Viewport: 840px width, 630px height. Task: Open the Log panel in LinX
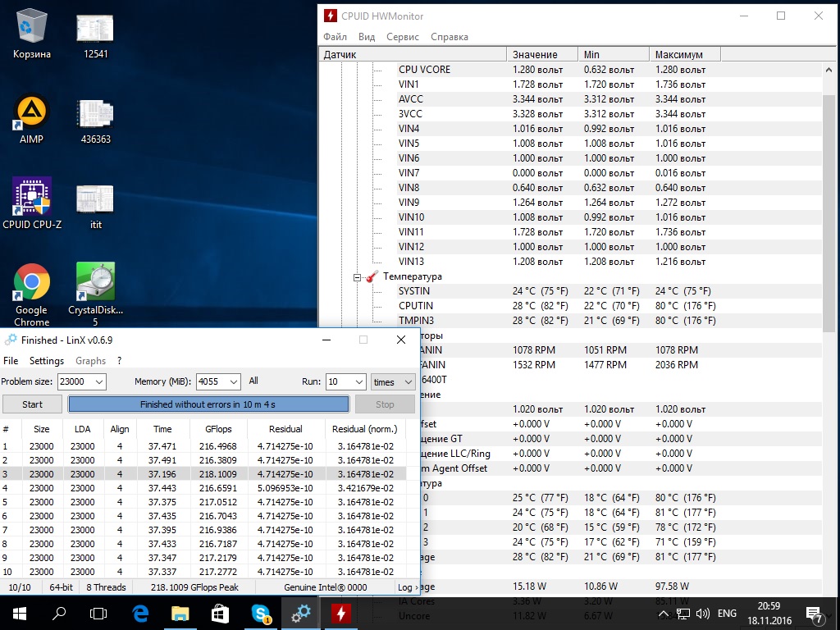coord(408,587)
